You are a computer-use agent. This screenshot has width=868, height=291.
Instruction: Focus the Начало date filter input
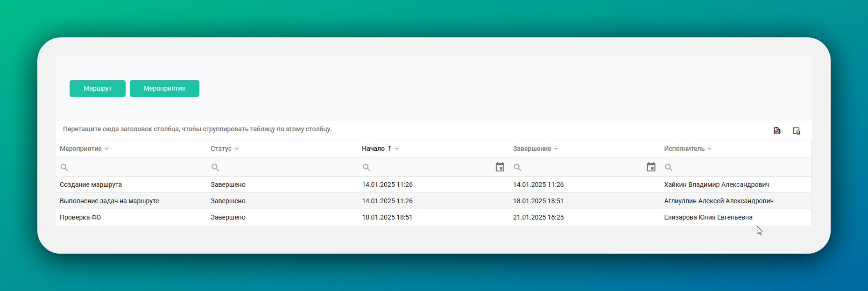click(x=433, y=167)
